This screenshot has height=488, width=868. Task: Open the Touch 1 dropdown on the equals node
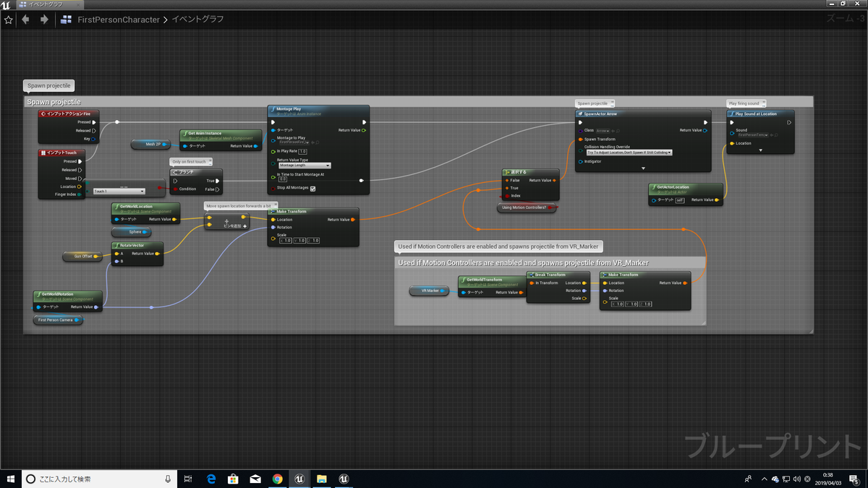pyautogui.click(x=119, y=191)
